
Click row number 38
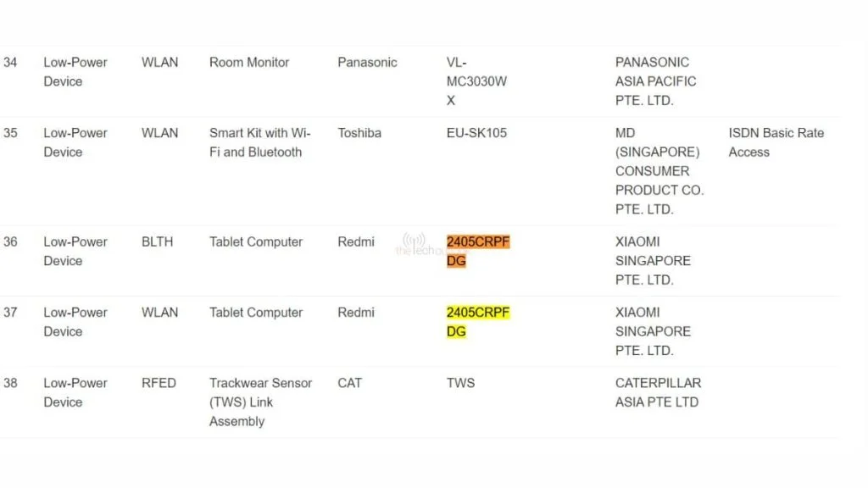[10, 383]
